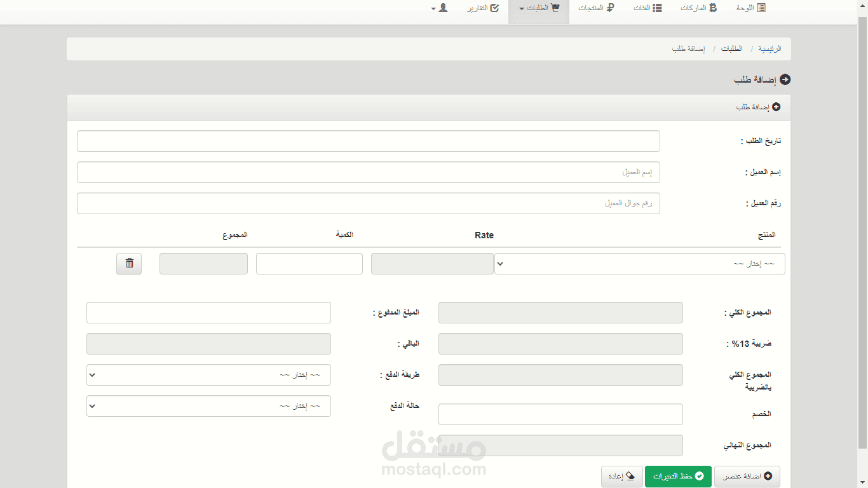Click the trash icon to delete product row
This screenshot has height=488, width=868.
tap(129, 263)
